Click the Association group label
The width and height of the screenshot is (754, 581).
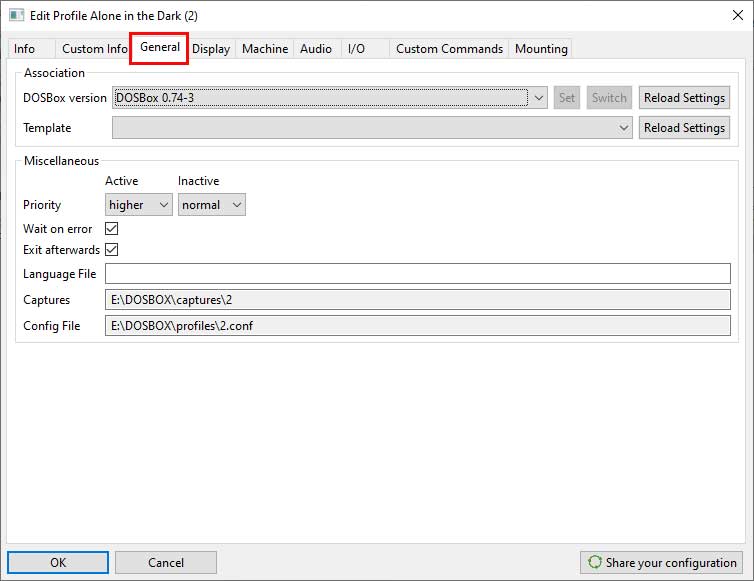[x=54, y=73]
